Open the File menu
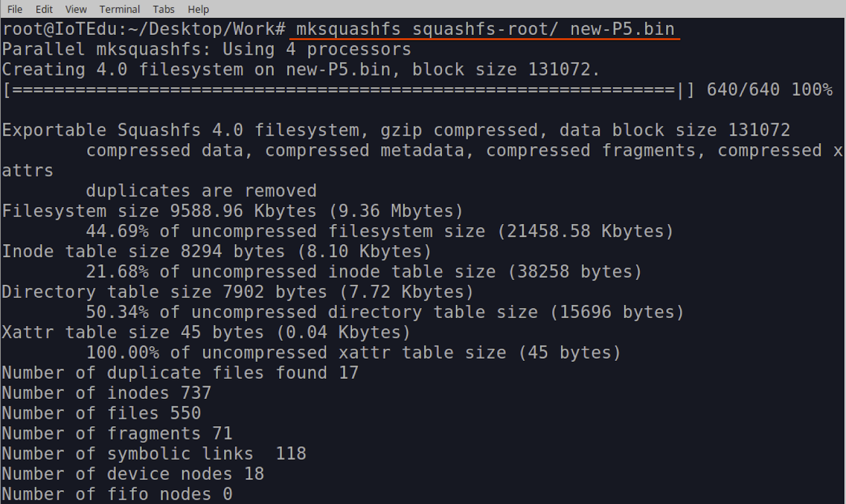Viewport: 846px width, 504px height. (15, 9)
